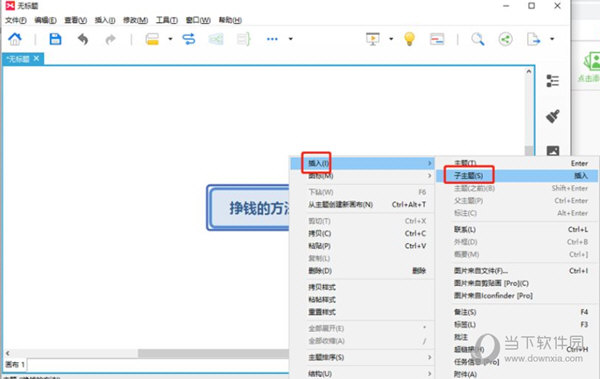
Task: Expand dropdown next to export icon
Action: [552, 39]
